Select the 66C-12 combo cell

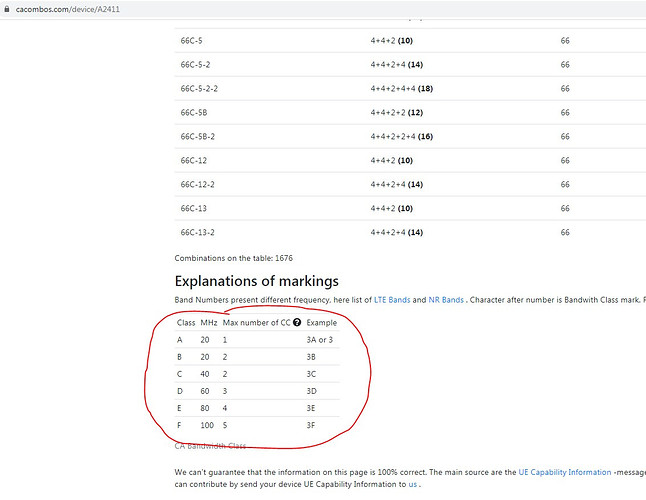pos(194,160)
